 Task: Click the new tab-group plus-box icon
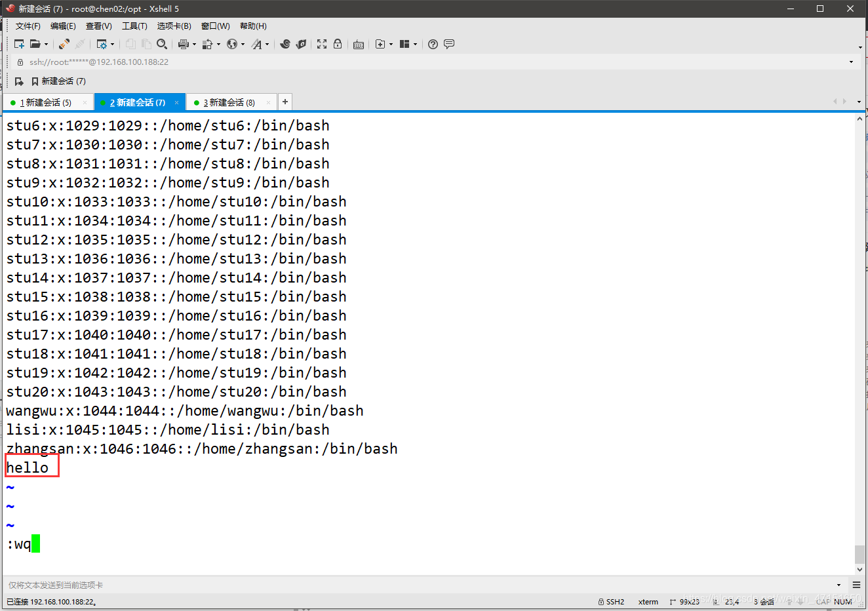[380, 44]
